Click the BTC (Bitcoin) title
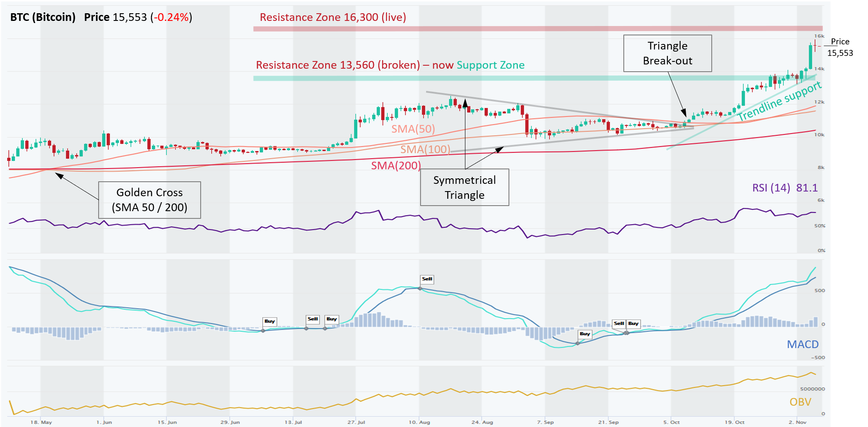This screenshot has width=868, height=427. click(43, 17)
